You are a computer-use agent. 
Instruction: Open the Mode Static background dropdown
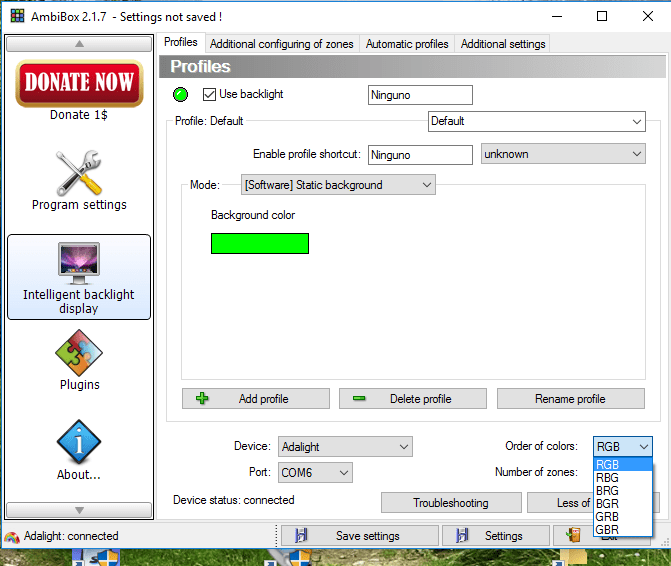click(338, 185)
